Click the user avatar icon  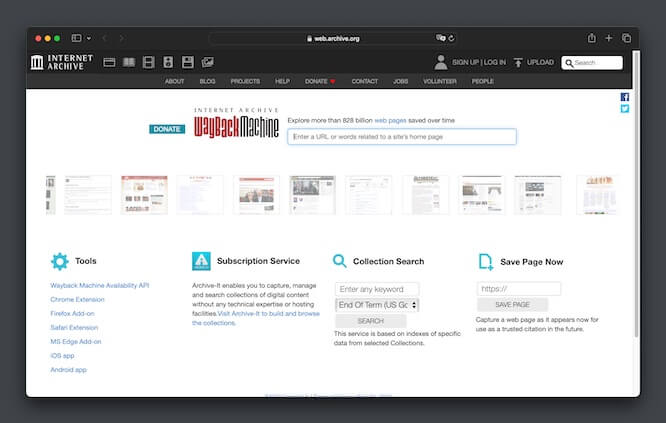coord(440,62)
